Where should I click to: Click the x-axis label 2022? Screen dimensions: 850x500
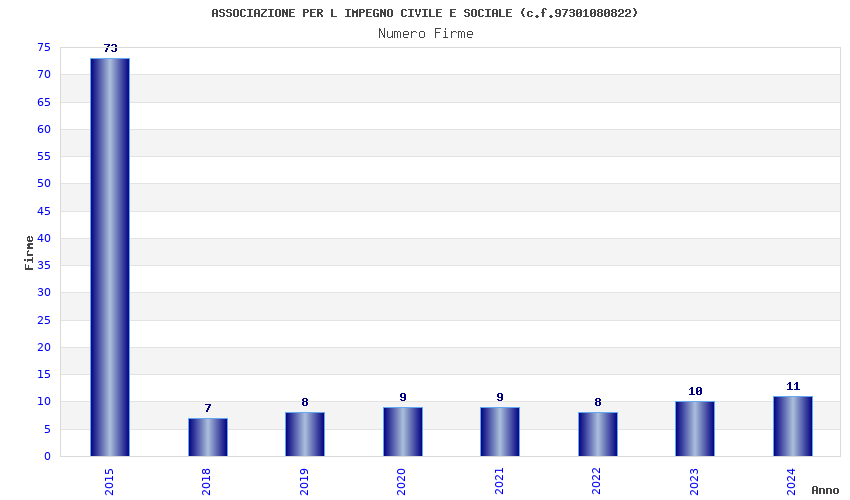tap(597, 482)
